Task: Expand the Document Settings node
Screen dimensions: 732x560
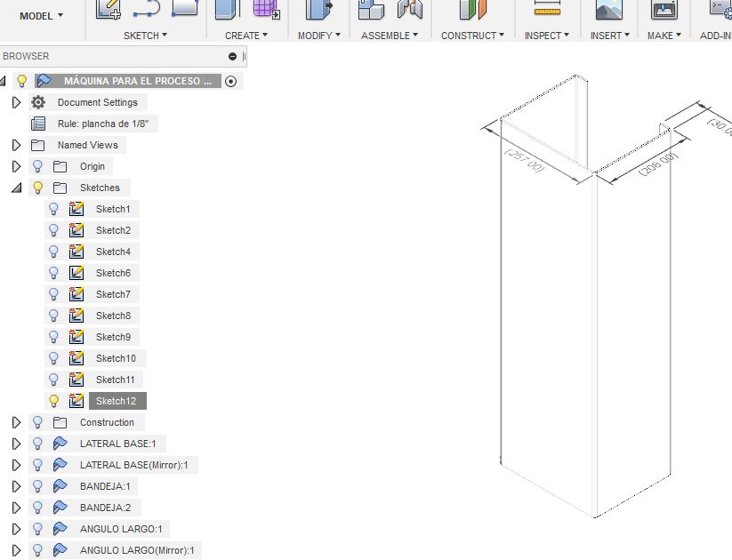Action: 16,102
